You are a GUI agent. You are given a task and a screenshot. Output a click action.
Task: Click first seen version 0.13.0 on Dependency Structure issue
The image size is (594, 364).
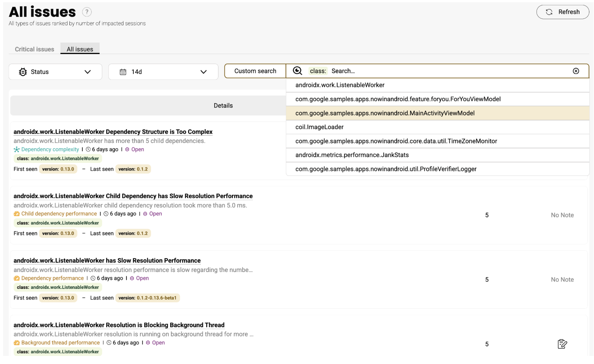pos(58,169)
